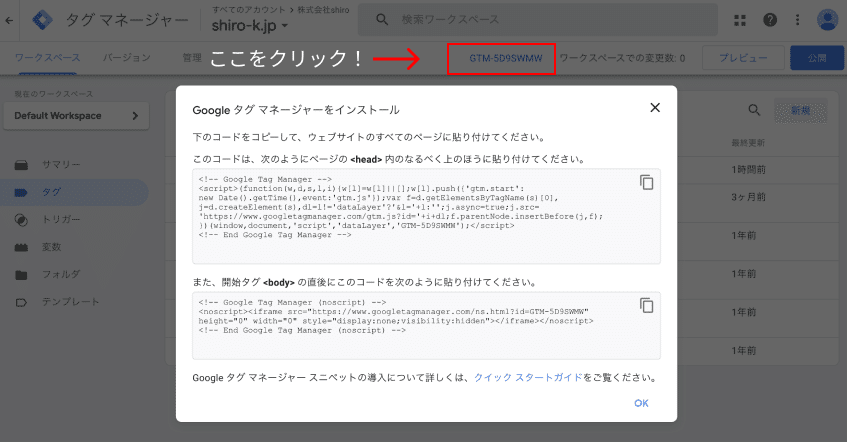Open the Google apps grid icon
The image size is (847, 442).
[740, 20]
